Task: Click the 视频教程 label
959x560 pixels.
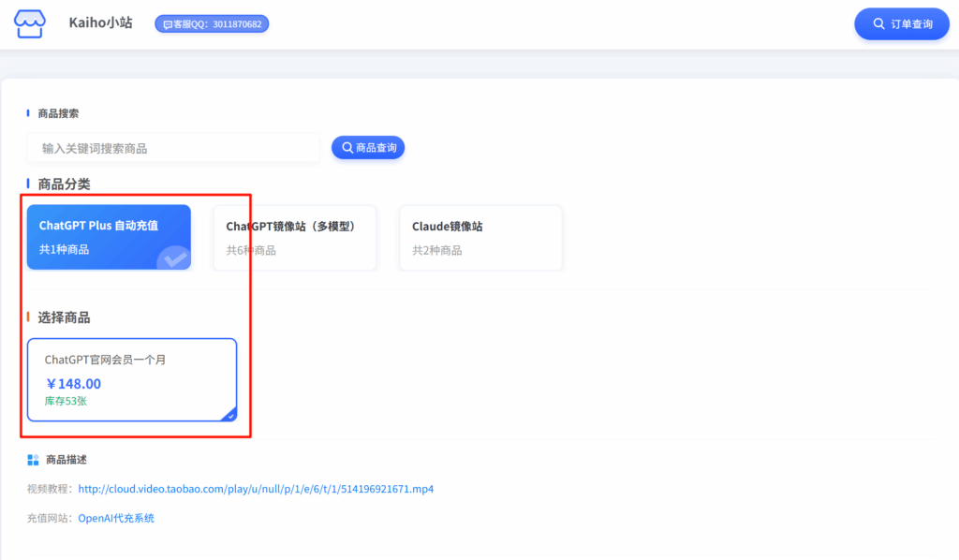Action: [51, 489]
